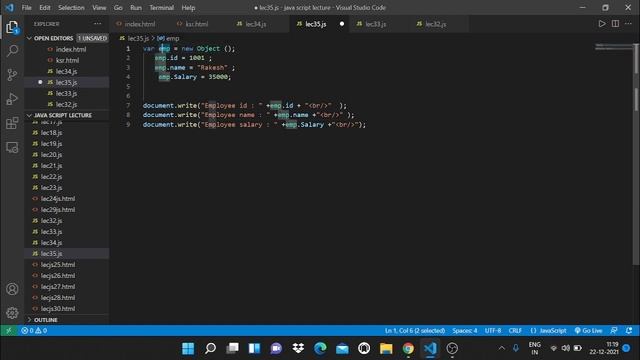Image resolution: width=640 pixels, height=360 pixels.
Task: Open Google Chrome from taskbar
Action: coord(408,349)
